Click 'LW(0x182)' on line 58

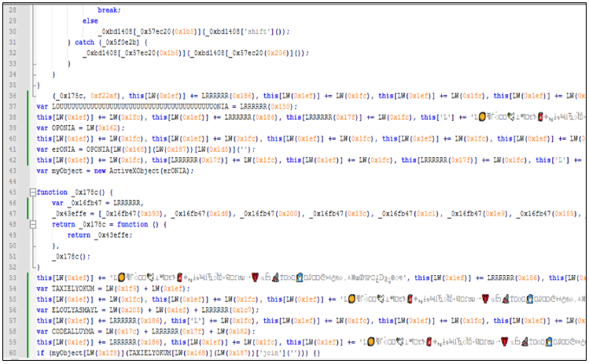(x=234, y=332)
